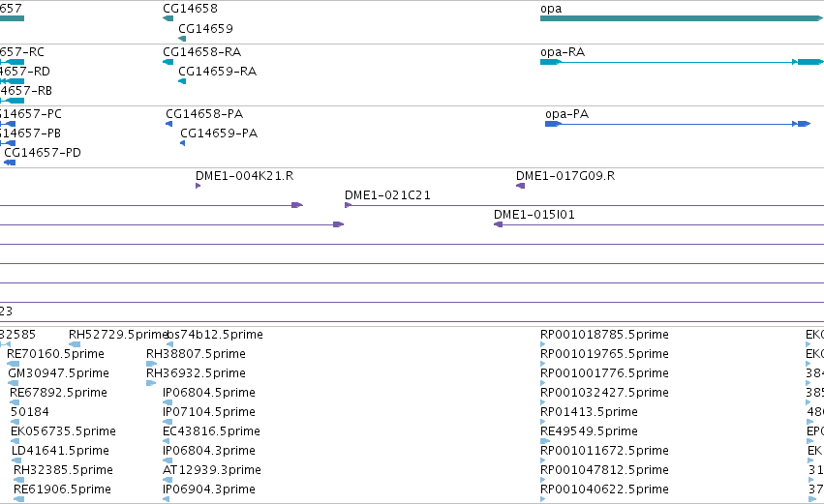The width and height of the screenshot is (824, 504).
Task: Open the RP001011672.5prime EST
Action: click(x=604, y=451)
